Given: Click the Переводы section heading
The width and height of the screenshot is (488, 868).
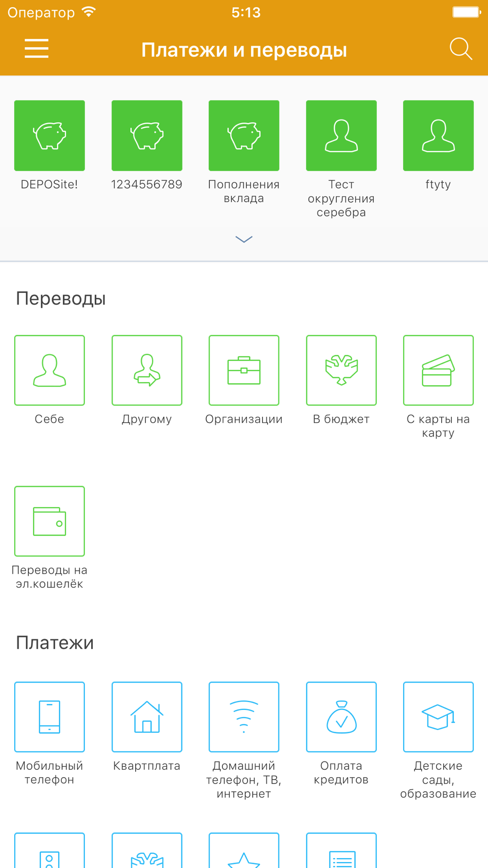Looking at the screenshot, I should tap(61, 298).
